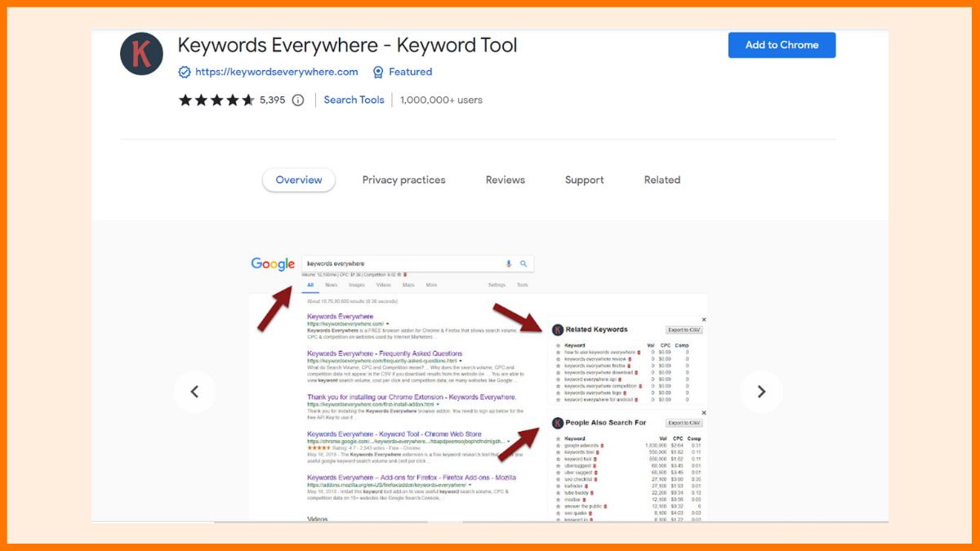Close the People Also Search For widget
The width and height of the screenshot is (980, 551).
[x=704, y=413]
